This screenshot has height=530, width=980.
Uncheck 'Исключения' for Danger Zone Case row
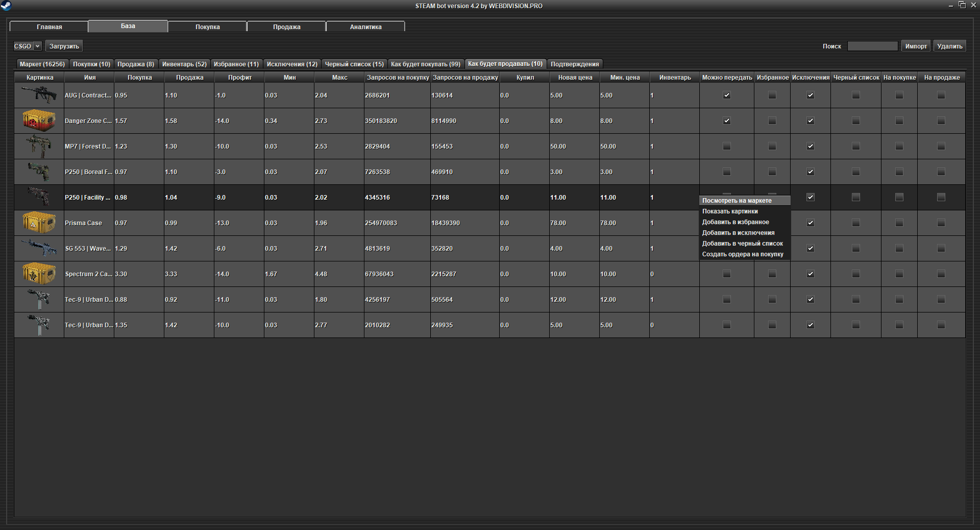pos(810,121)
